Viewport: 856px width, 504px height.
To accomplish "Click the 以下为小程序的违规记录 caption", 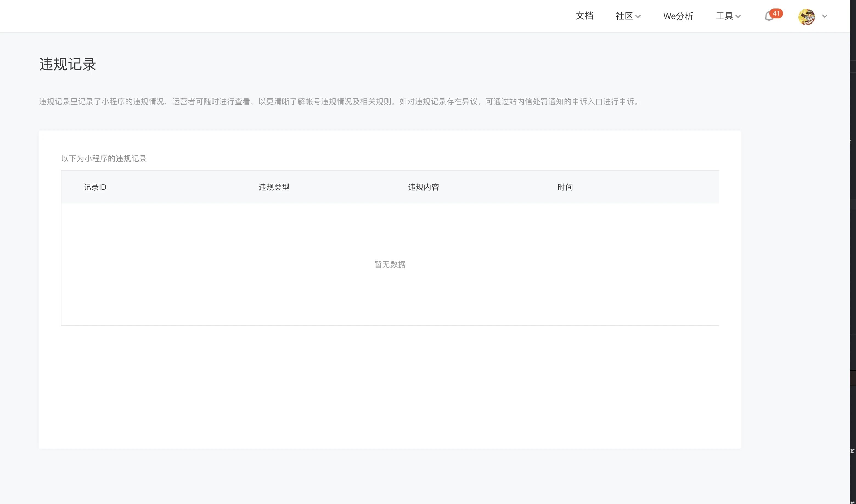I will (104, 158).
